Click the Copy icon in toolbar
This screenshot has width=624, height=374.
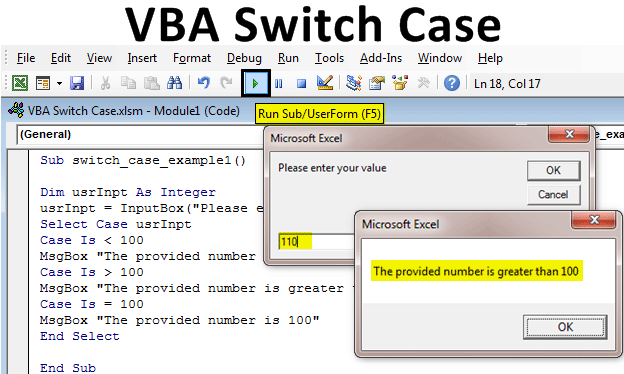128,83
